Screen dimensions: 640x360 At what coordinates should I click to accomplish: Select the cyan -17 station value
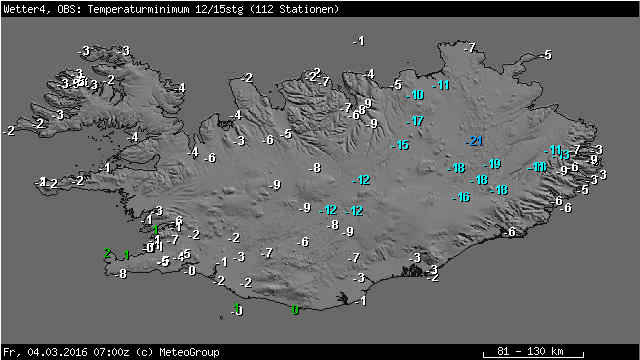(x=415, y=121)
